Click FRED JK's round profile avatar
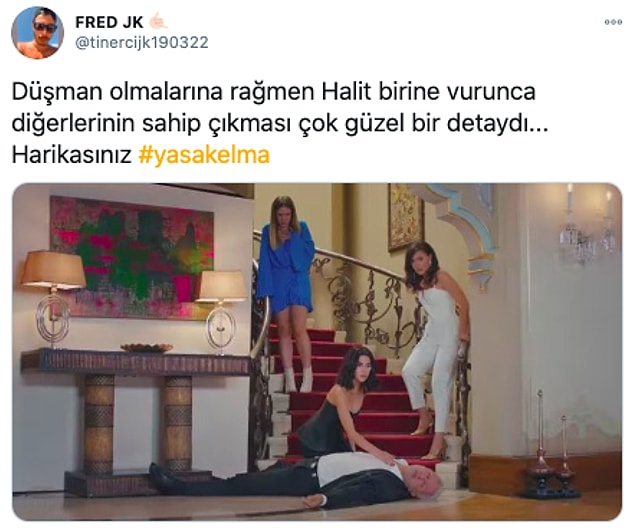The height and width of the screenshot is (532, 635). point(37,32)
